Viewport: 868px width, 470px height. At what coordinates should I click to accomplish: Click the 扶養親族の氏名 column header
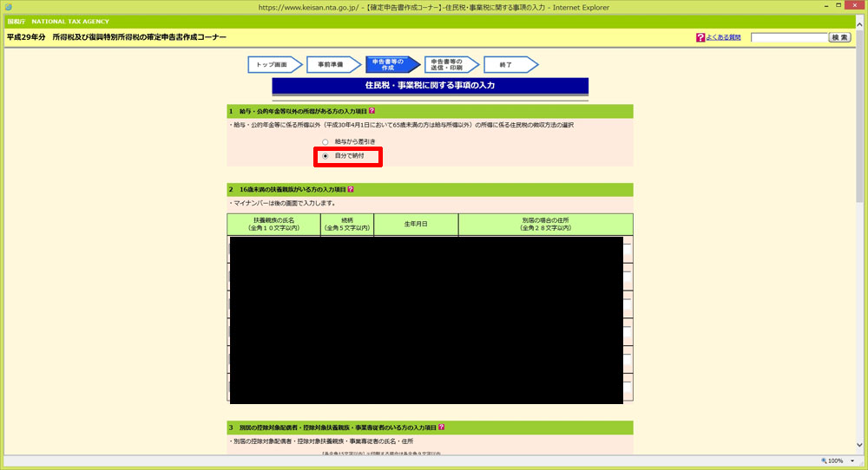coord(273,224)
